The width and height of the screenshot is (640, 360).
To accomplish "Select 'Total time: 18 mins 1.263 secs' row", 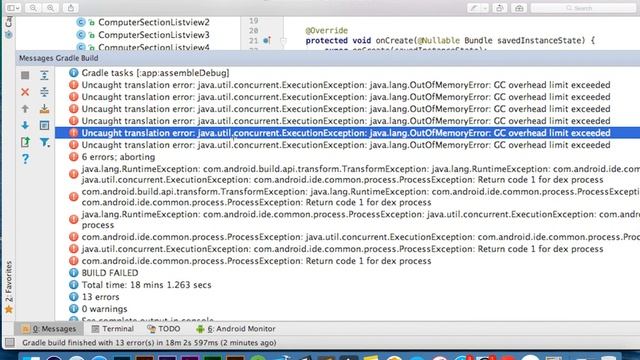I will click(x=146, y=284).
